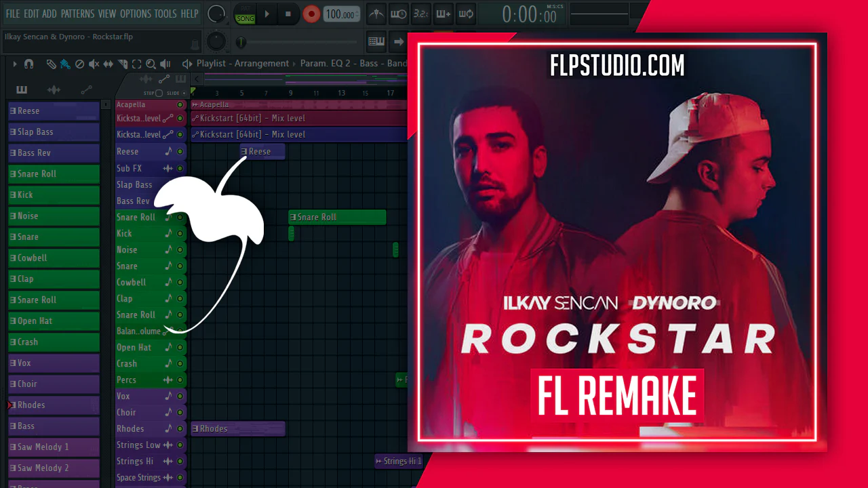Click the typing keyboard to piano icon

[376, 41]
